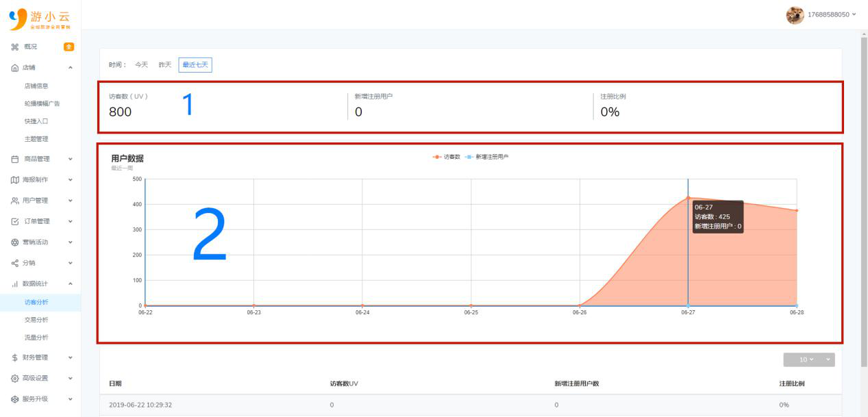The height and width of the screenshot is (417, 868).
Task: Collapse the 店铺 menu chevron
Action: point(70,68)
